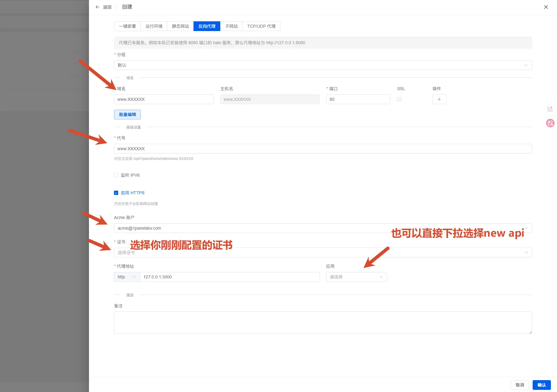
Task: Click the plus icon to add domain
Action: coord(439,99)
